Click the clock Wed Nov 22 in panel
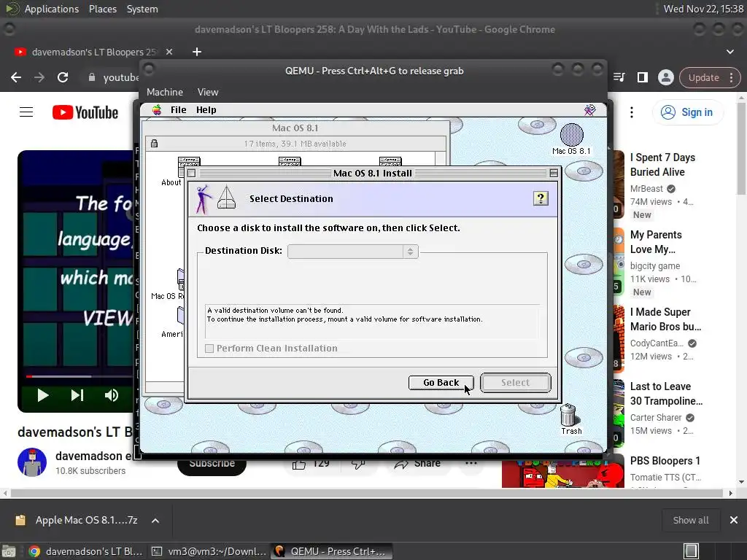747x560 pixels. 703,9
